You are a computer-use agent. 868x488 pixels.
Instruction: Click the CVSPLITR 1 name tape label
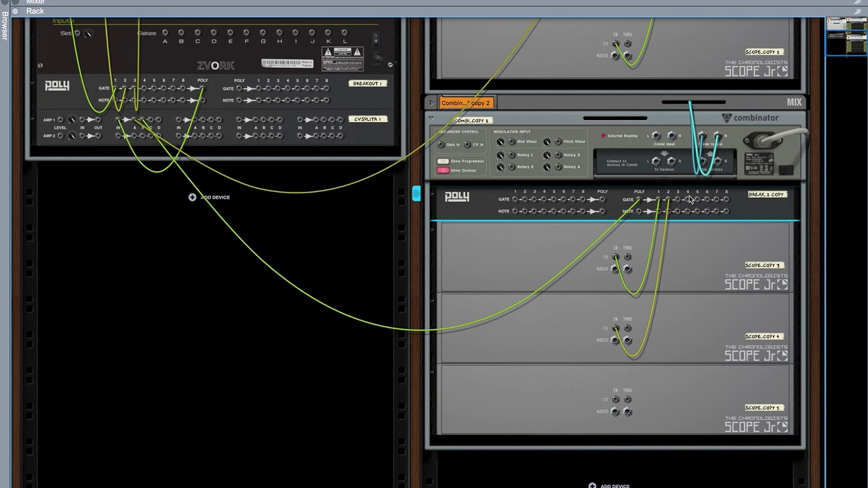pos(367,119)
